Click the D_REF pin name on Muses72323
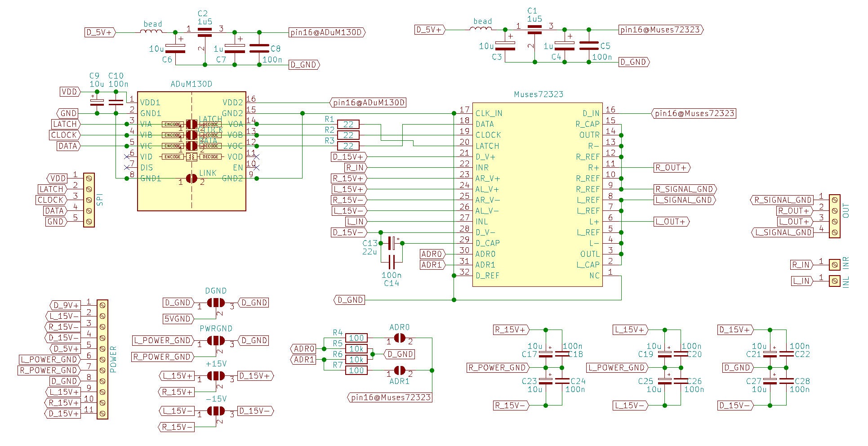Image resolution: width=868 pixels, height=446 pixels. coord(487,276)
